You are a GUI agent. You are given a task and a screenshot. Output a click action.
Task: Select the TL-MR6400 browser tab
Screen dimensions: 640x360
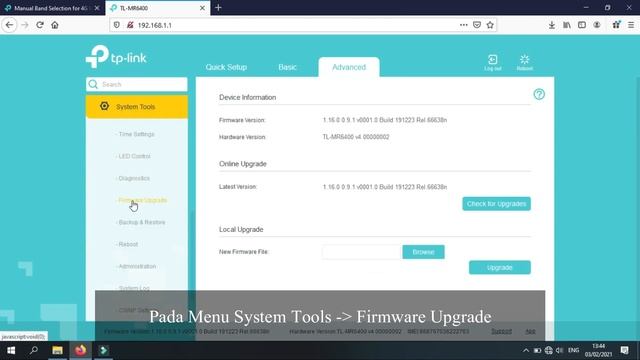point(157,8)
